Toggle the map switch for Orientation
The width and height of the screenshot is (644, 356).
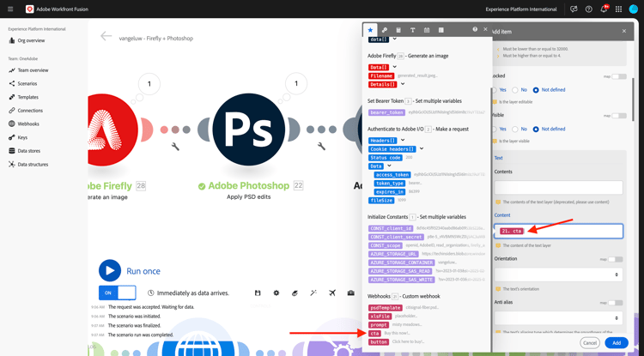tap(616, 259)
